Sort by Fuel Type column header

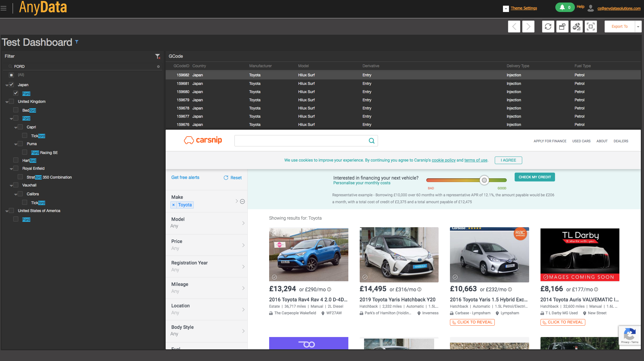[582, 66]
